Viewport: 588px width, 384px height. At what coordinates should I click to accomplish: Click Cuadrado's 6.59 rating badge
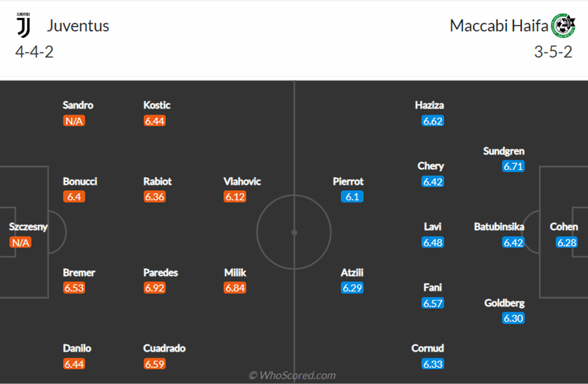[155, 364]
